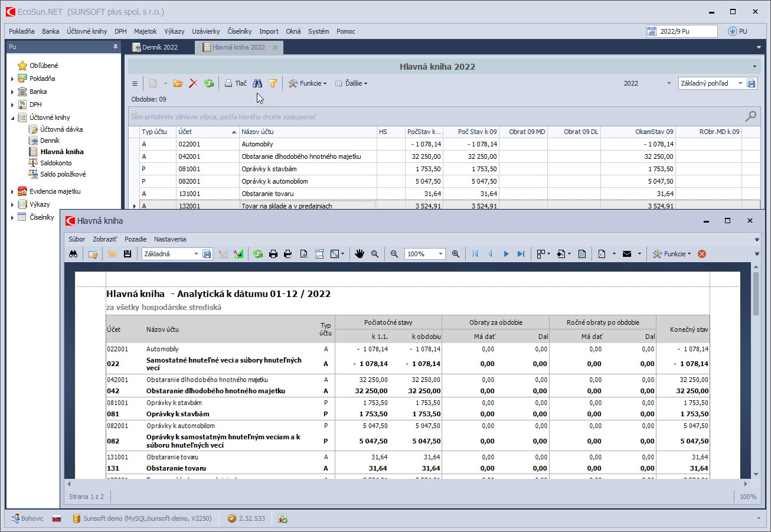Open the Funkcie button in the main toolbar
The width and height of the screenshot is (771, 532).
[x=308, y=84]
